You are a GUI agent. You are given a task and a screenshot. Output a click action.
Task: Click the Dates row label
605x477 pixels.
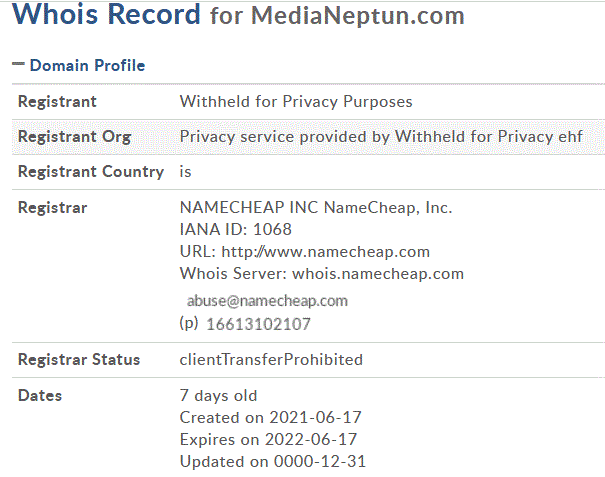click(x=40, y=396)
